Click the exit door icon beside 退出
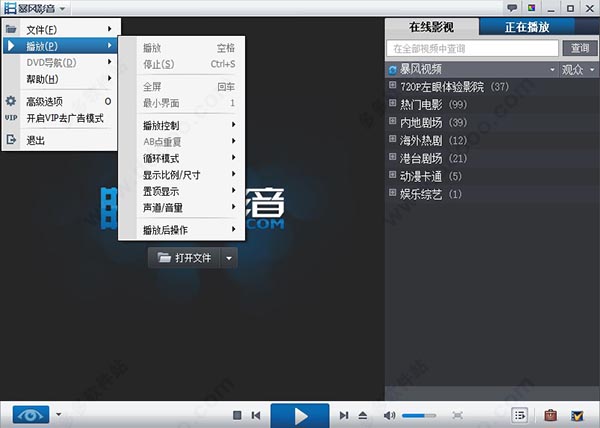Screen dimensions: 600x428 click(11, 140)
